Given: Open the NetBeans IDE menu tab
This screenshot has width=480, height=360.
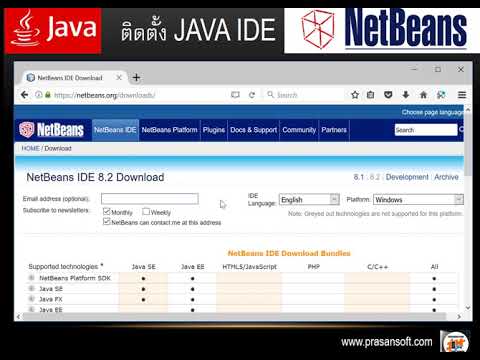Looking at the screenshot, I should point(115,130).
